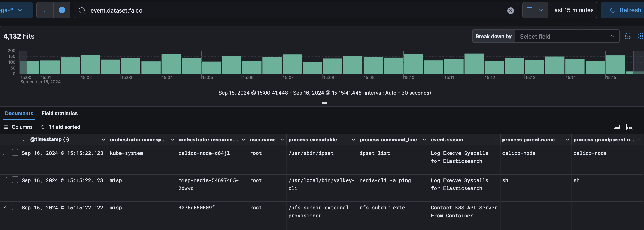The height and width of the screenshot is (230, 644).
Task: Open orchestrator.namespace column options chevron
Action: [x=172, y=140]
